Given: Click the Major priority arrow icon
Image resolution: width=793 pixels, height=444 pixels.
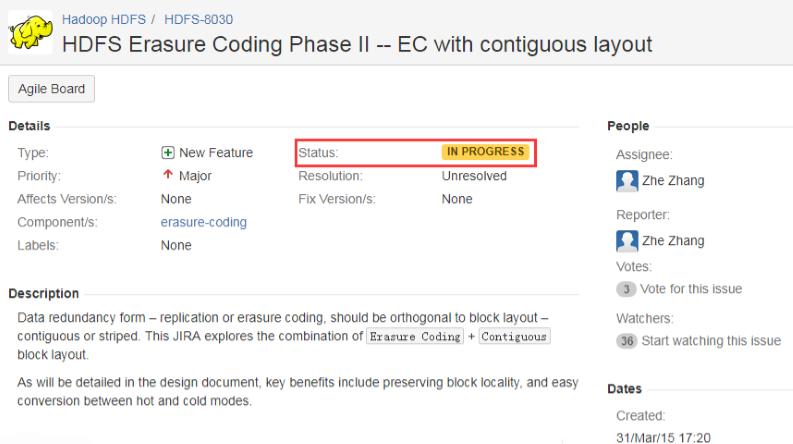Looking at the screenshot, I should (168, 176).
